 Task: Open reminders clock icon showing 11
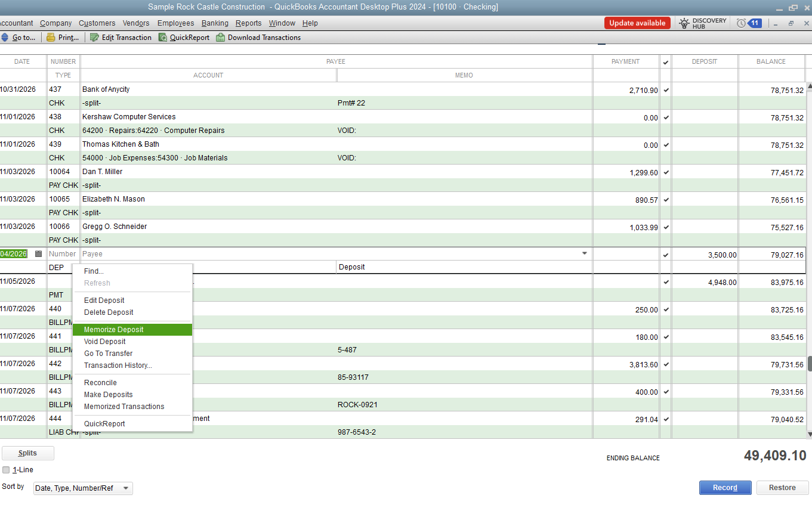(x=749, y=23)
